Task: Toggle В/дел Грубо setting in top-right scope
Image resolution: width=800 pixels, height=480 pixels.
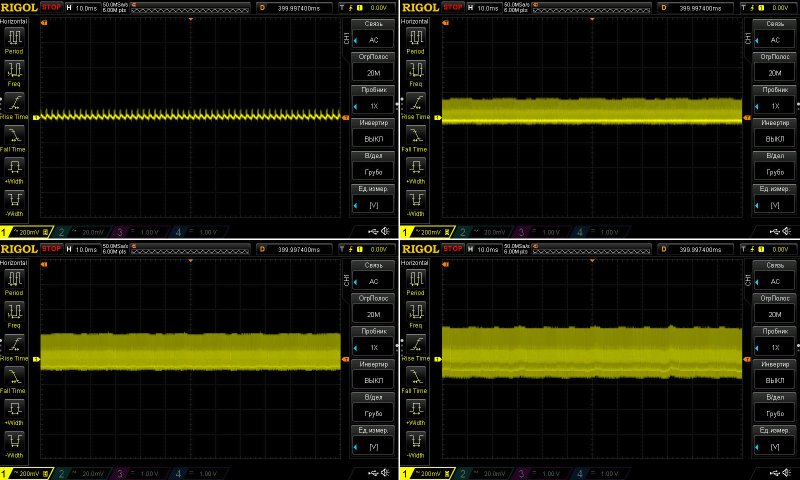Action: 774,165
